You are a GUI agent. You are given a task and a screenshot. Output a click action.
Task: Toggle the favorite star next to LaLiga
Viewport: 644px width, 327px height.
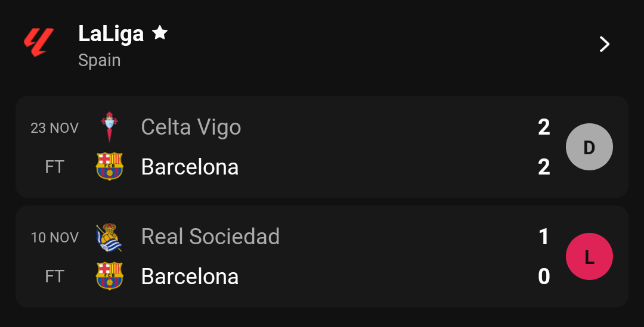coord(160,32)
